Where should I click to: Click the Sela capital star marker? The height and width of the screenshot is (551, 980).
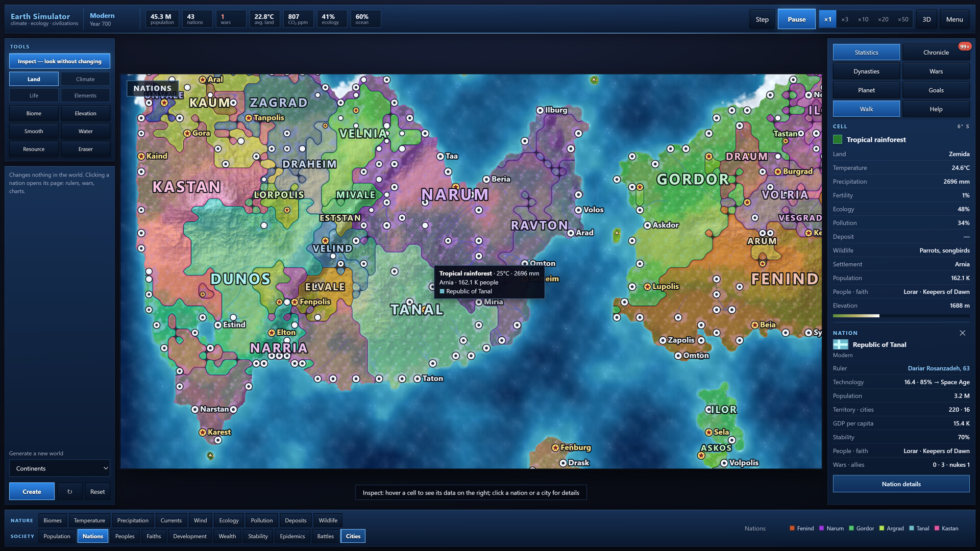(709, 433)
